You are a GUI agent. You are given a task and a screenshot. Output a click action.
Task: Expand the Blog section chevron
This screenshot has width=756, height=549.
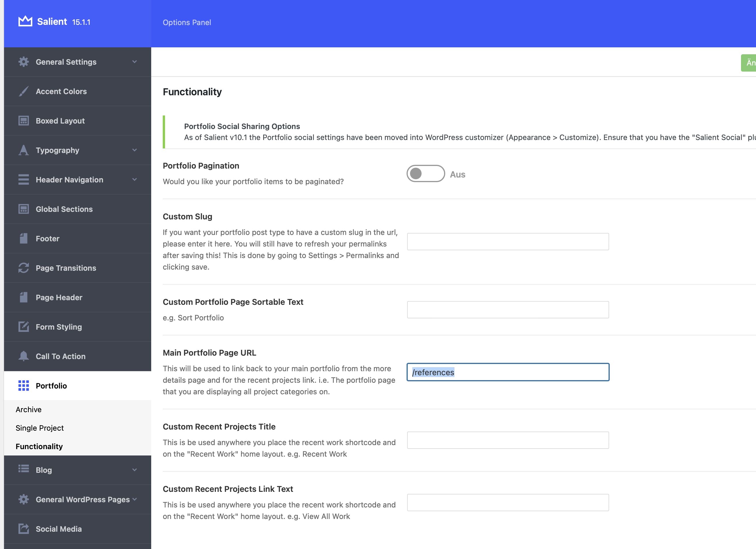tap(134, 470)
